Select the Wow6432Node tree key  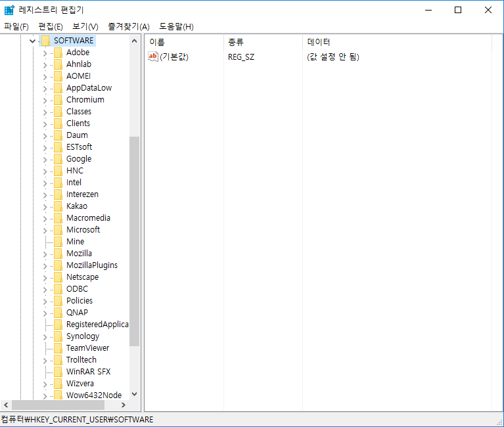(x=94, y=395)
